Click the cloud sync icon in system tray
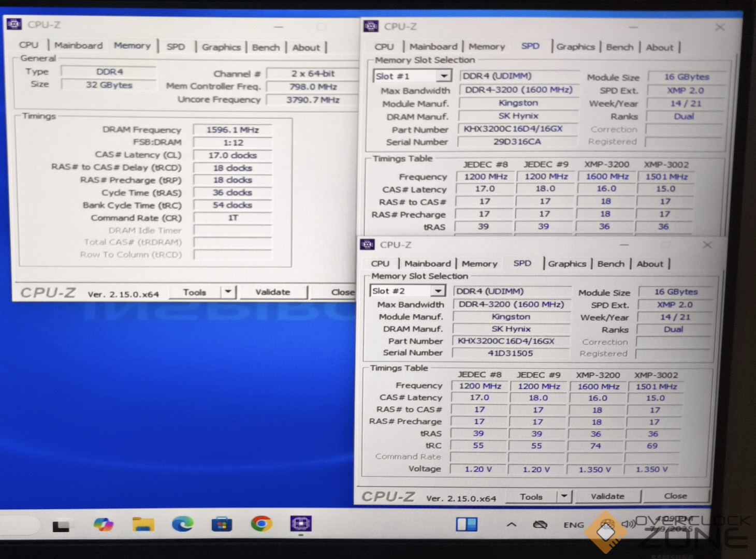 (540, 524)
